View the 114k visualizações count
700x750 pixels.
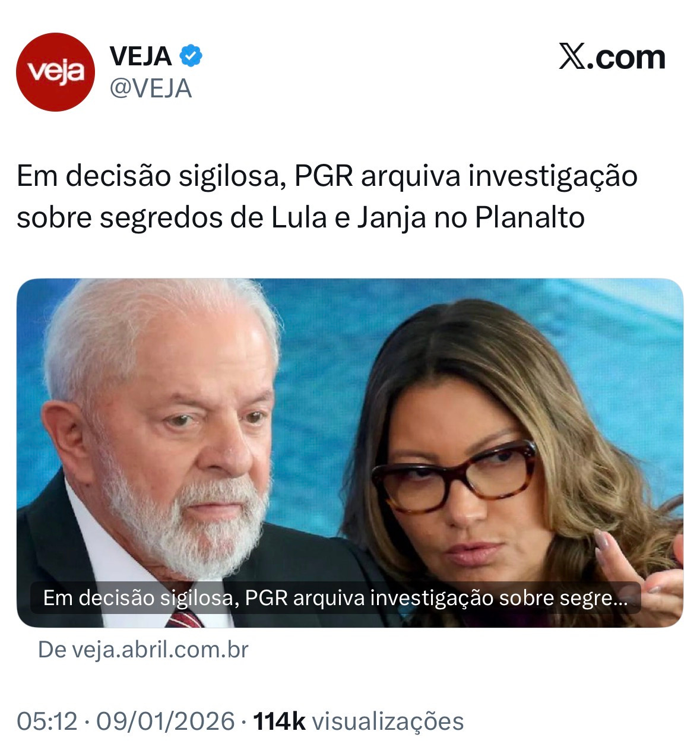359,721
